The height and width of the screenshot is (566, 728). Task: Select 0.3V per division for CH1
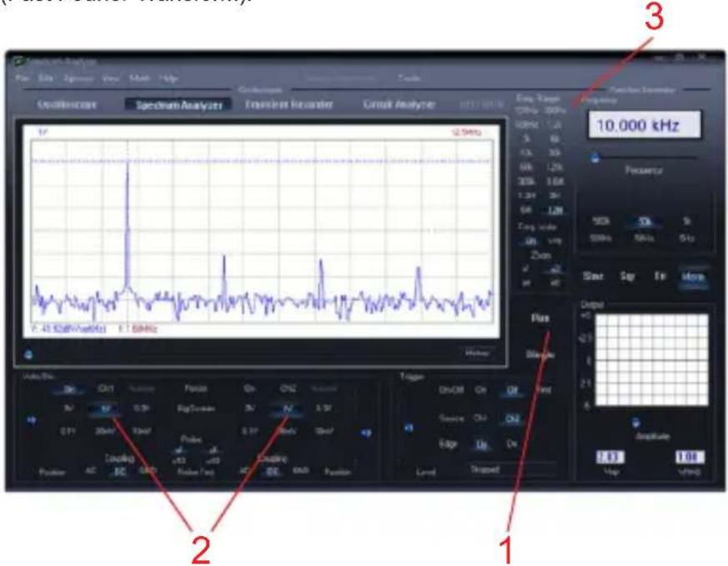(x=141, y=408)
